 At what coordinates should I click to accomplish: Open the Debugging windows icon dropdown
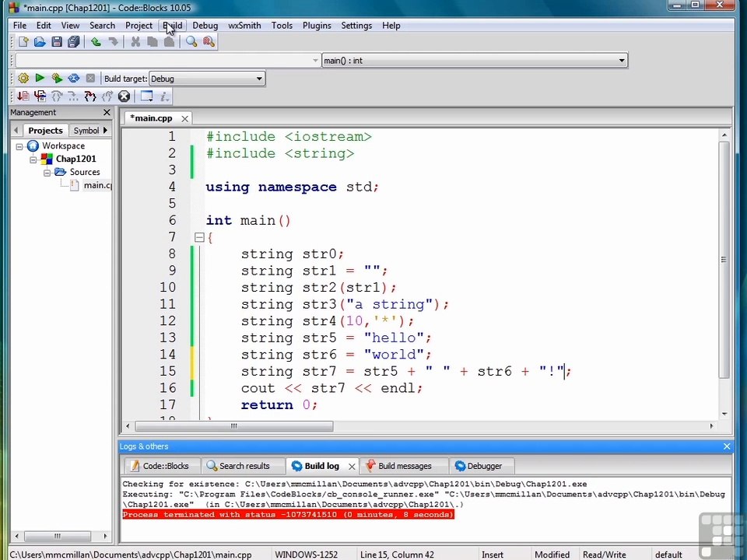(x=147, y=96)
